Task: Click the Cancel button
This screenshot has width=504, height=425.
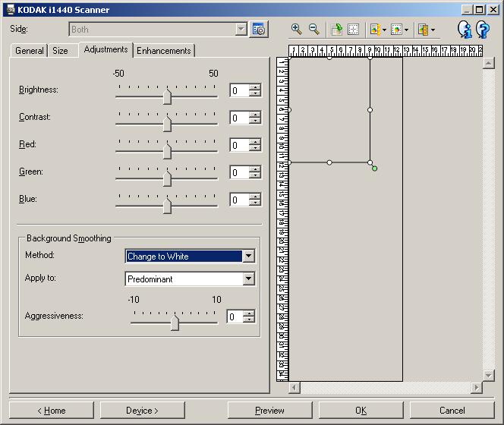Action: 452,411
